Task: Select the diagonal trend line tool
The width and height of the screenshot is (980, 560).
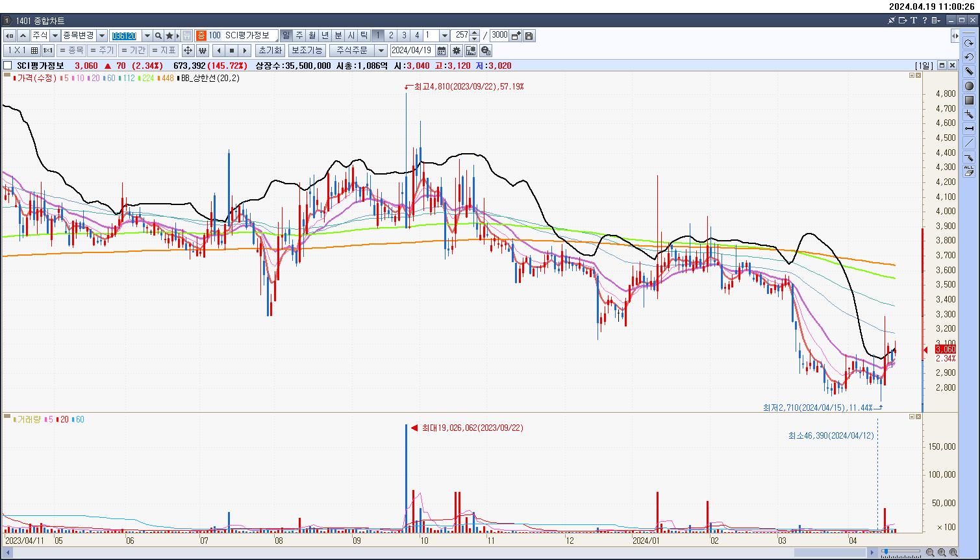Action: [x=969, y=143]
